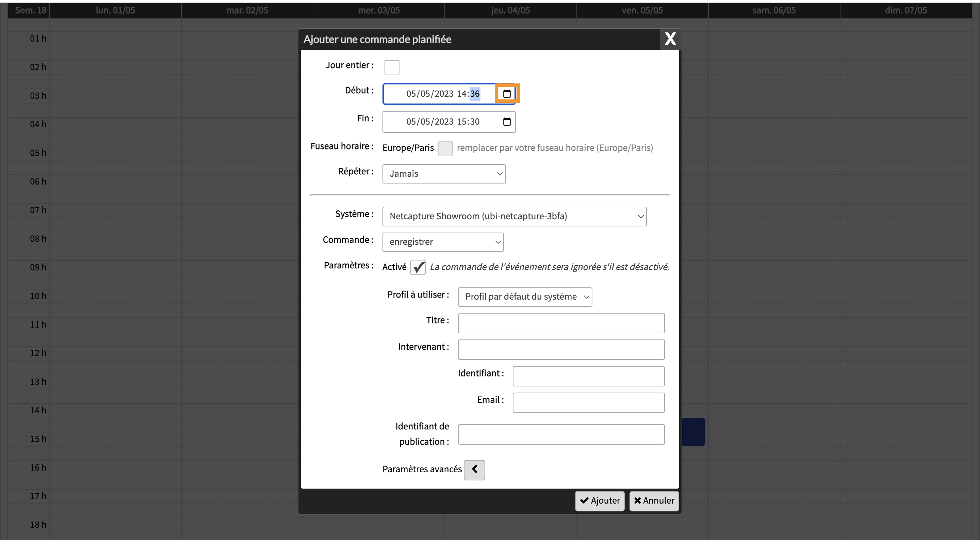Uncheck the Activé checkbox
This screenshot has height=540, width=980.
418,268
